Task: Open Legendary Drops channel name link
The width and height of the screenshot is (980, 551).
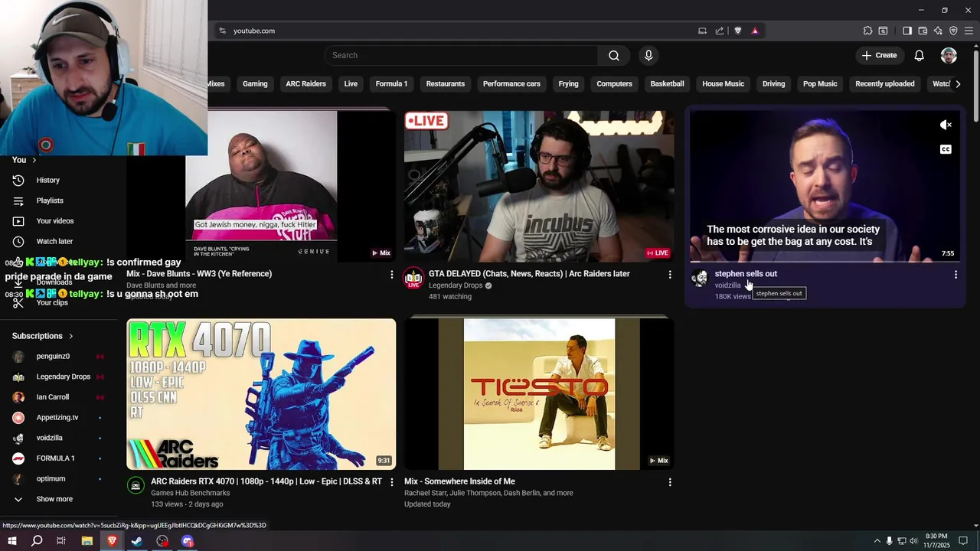Action: point(456,285)
